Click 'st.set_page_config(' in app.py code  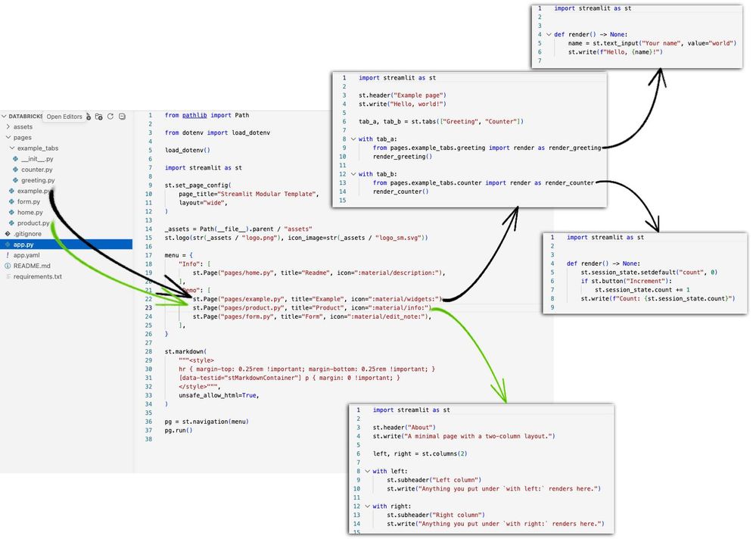pos(198,185)
